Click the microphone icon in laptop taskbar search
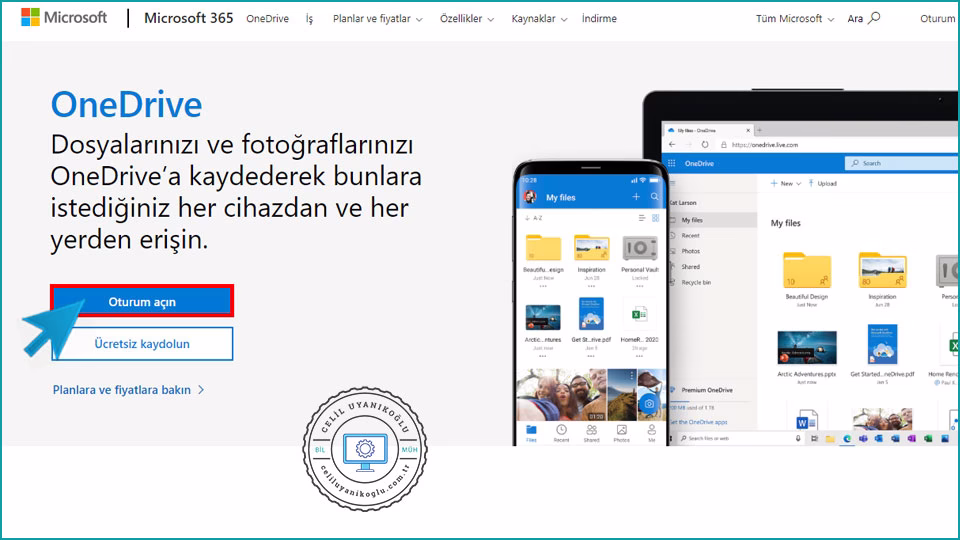 (x=798, y=438)
